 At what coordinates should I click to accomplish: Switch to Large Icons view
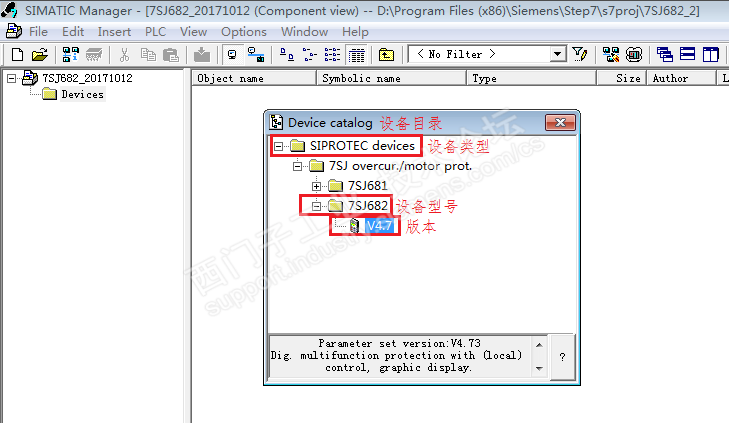pos(286,55)
